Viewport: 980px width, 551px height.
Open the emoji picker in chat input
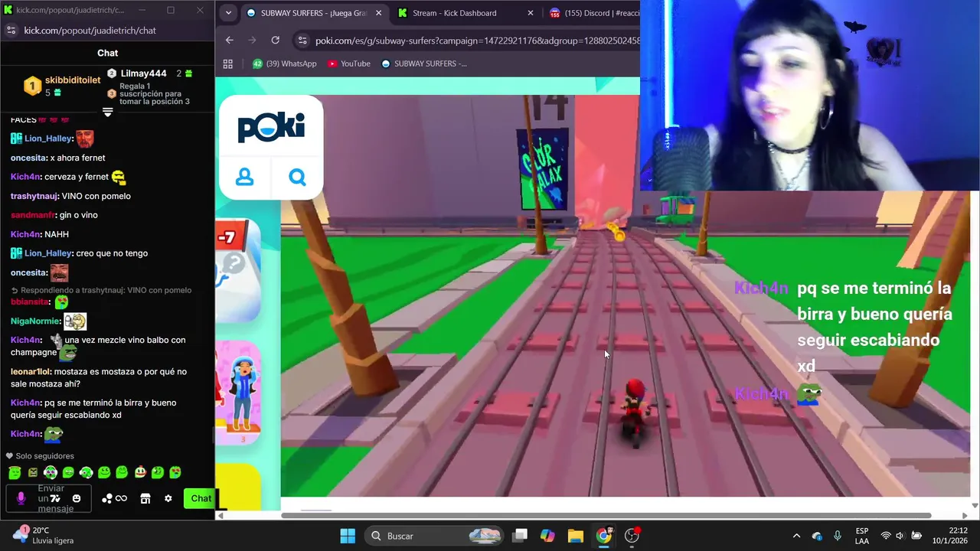coord(77,499)
